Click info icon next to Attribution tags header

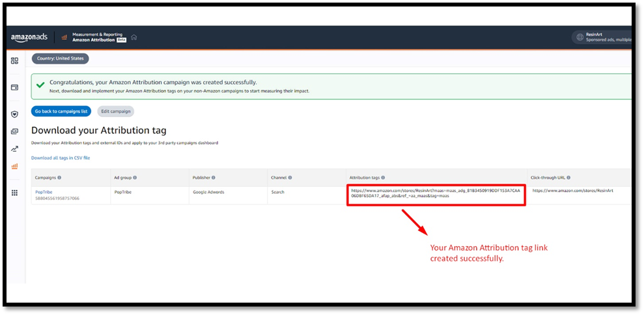383,178
